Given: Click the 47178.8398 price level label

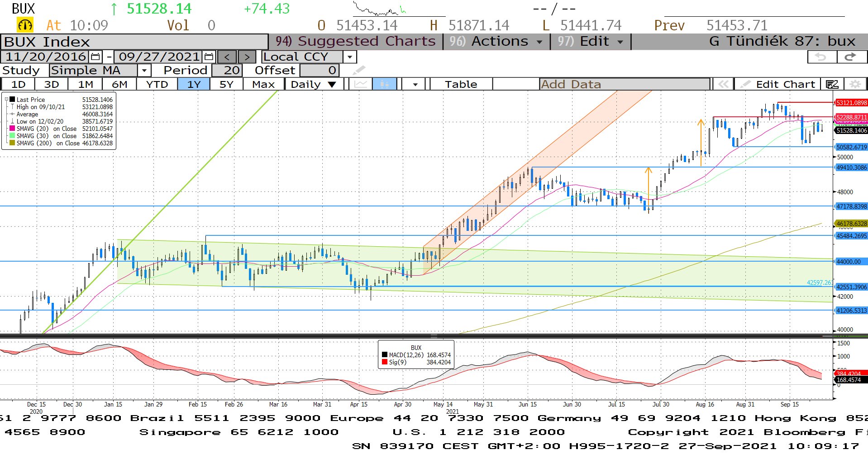Looking at the screenshot, I should (x=851, y=206).
